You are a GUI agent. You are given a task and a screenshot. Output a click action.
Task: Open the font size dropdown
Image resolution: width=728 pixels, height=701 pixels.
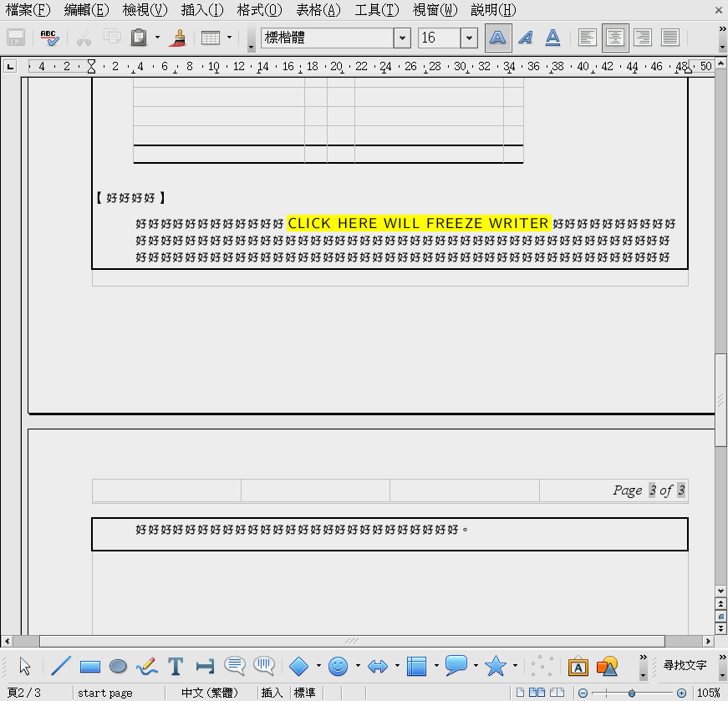pos(468,38)
